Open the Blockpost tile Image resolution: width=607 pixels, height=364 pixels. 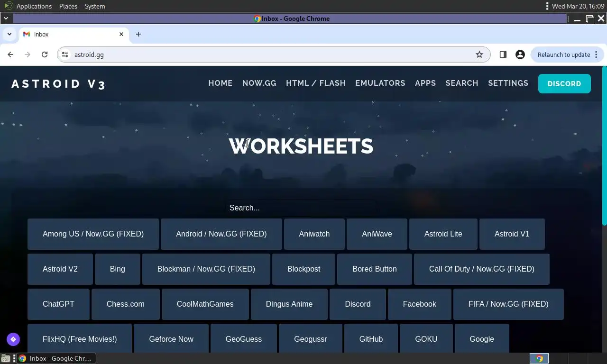(x=304, y=269)
